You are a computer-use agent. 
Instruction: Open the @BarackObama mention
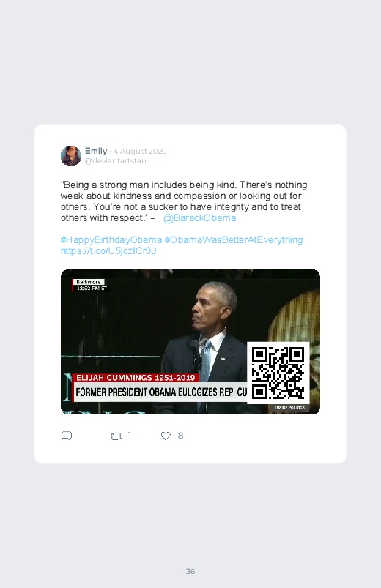pos(200,218)
